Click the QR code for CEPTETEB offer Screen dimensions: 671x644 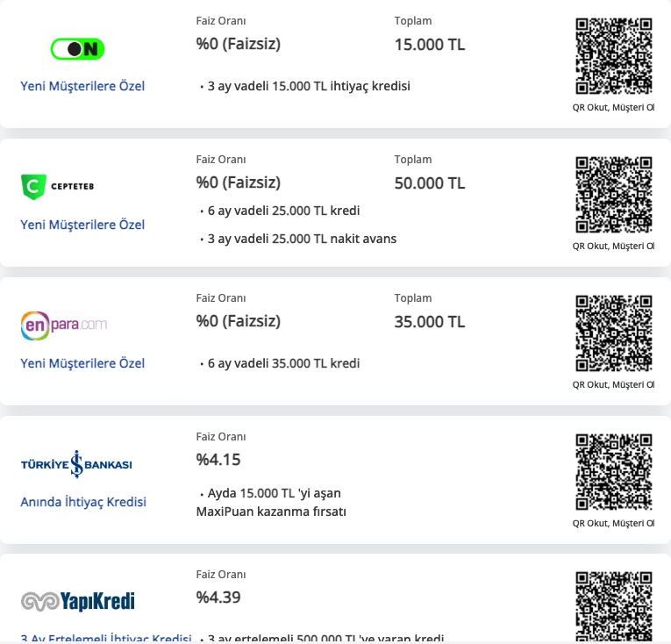[x=614, y=195]
